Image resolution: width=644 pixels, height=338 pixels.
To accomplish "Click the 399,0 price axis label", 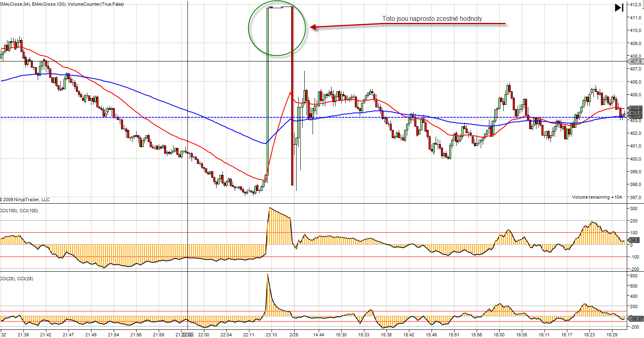I will [635, 172].
